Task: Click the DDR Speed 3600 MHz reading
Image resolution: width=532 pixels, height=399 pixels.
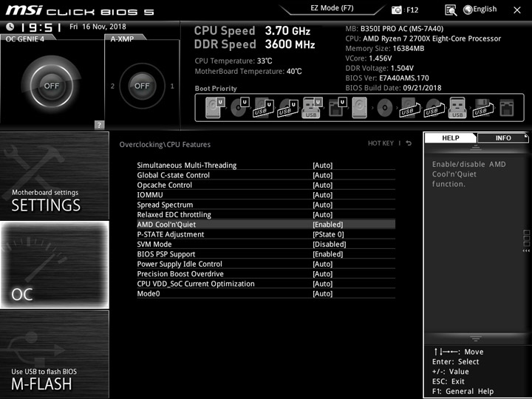Action: [254, 44]
